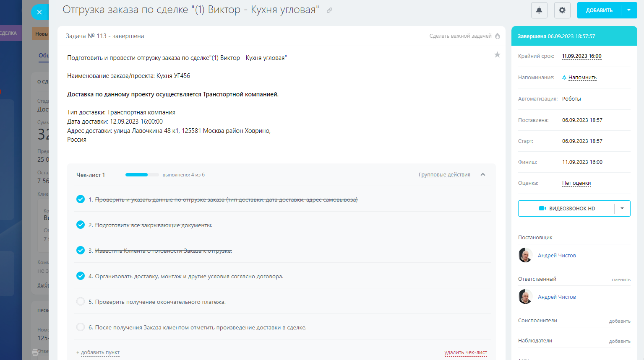
Task: Copy task link via chain icon
Action: coord(330,10)
